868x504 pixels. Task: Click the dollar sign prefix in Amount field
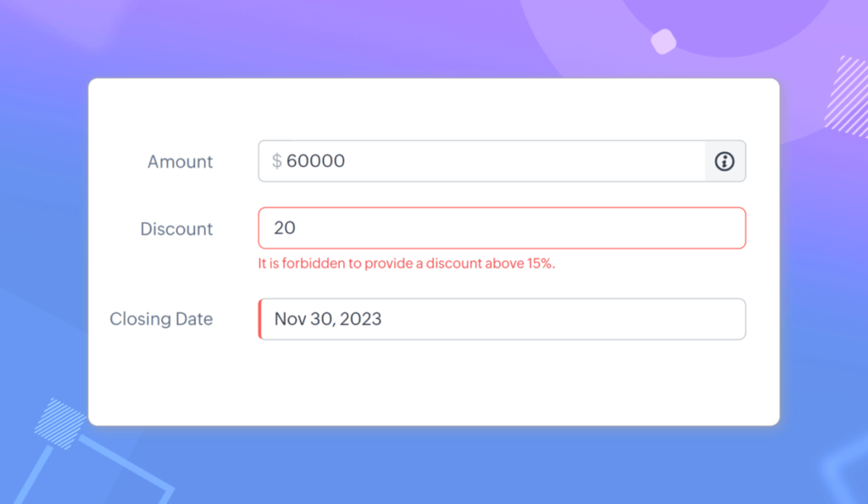pos(275,161)
